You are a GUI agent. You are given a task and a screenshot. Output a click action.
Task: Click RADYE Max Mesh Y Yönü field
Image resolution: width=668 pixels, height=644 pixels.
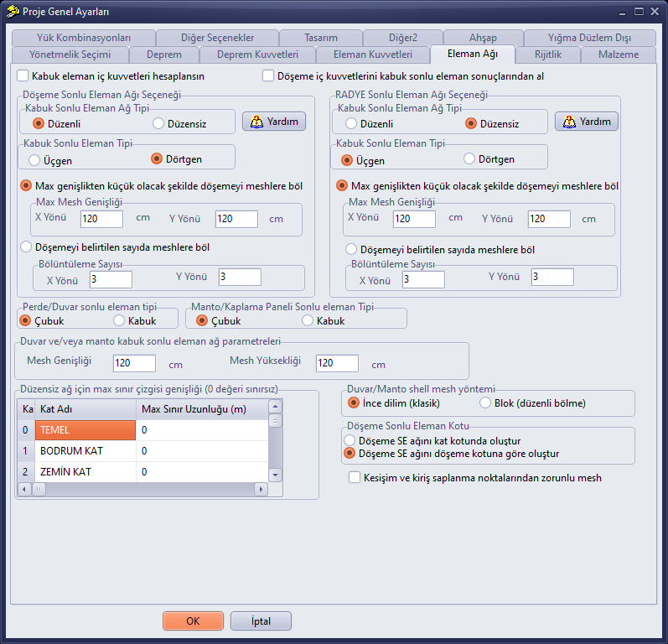click(x=549, y=219)
